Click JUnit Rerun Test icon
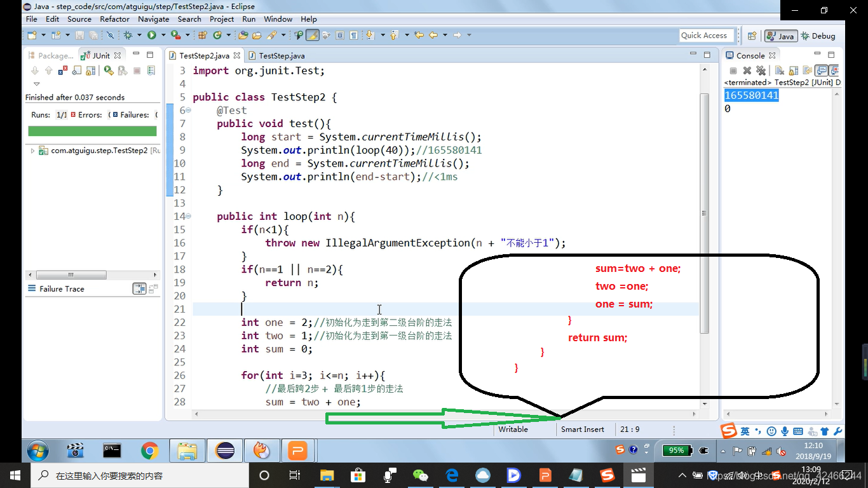The height and width of the screenshot is (488, 868). (x=109, y=71)
